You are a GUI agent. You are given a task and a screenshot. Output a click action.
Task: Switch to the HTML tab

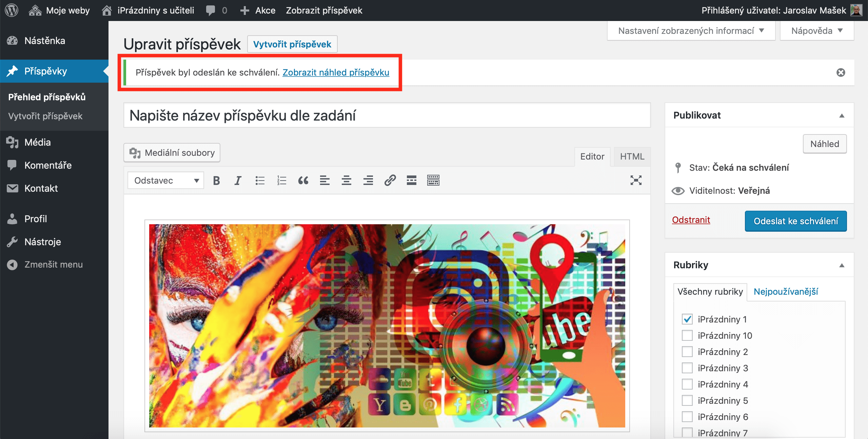pos(632,156)
